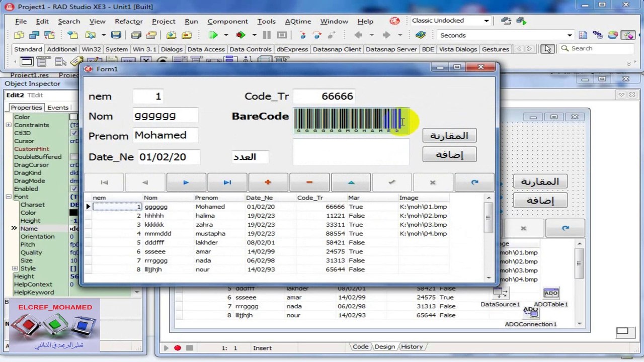Go to prior record in Form1 navigator
The height and width of the screenshot is (362, 644).
click(x=145, y=183)
